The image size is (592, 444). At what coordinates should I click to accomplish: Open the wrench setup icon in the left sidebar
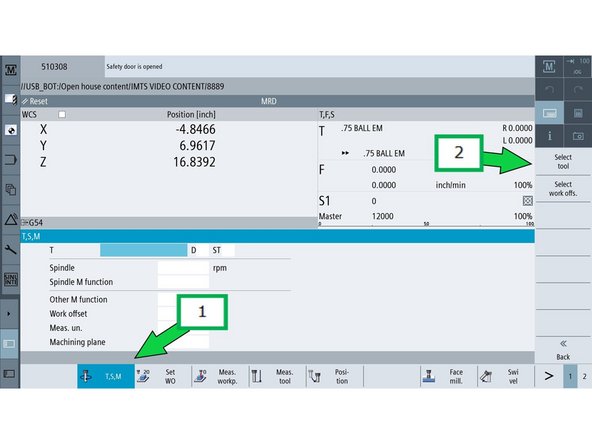click(x=11, y=249)
